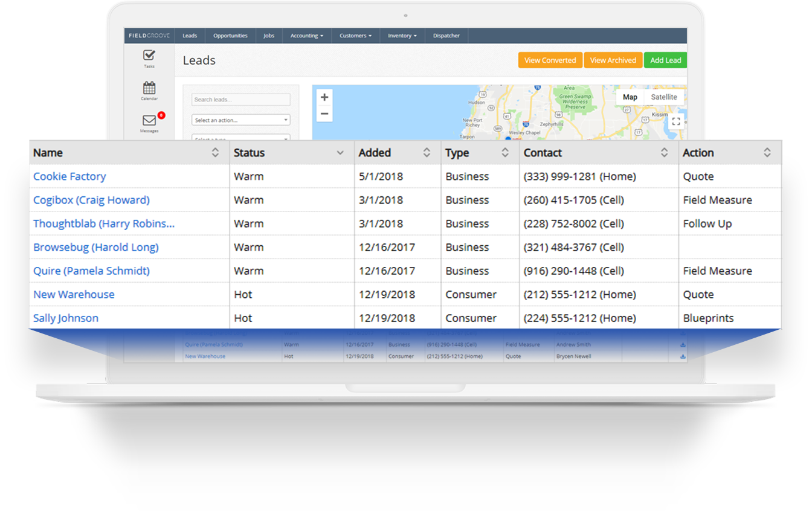Open the 'Select an action...' dropdown
Screen dimensions: 812x511
pos(241,120)
